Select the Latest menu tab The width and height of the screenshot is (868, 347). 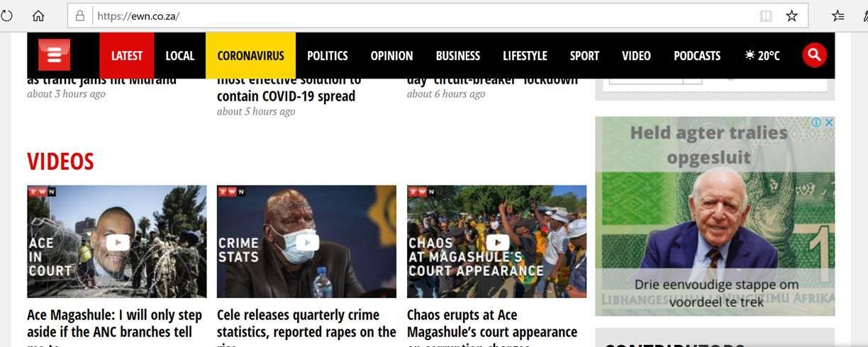[x=127, y=55]
